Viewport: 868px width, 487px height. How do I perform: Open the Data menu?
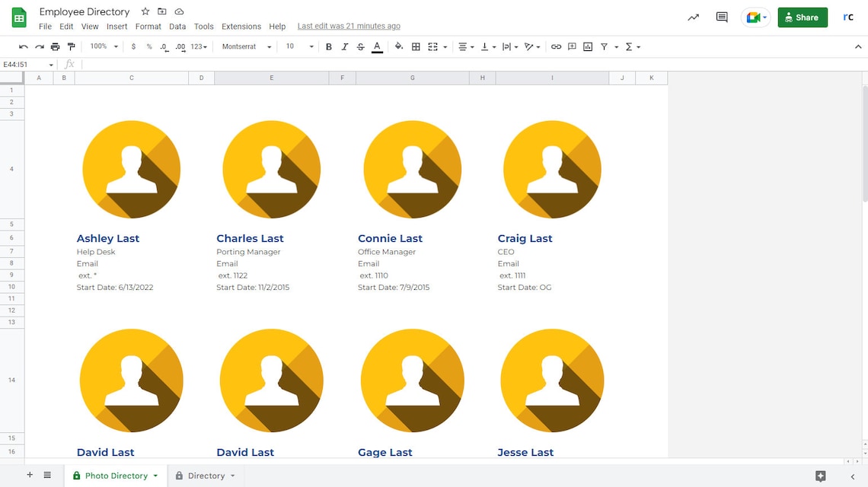click(177, 26)
